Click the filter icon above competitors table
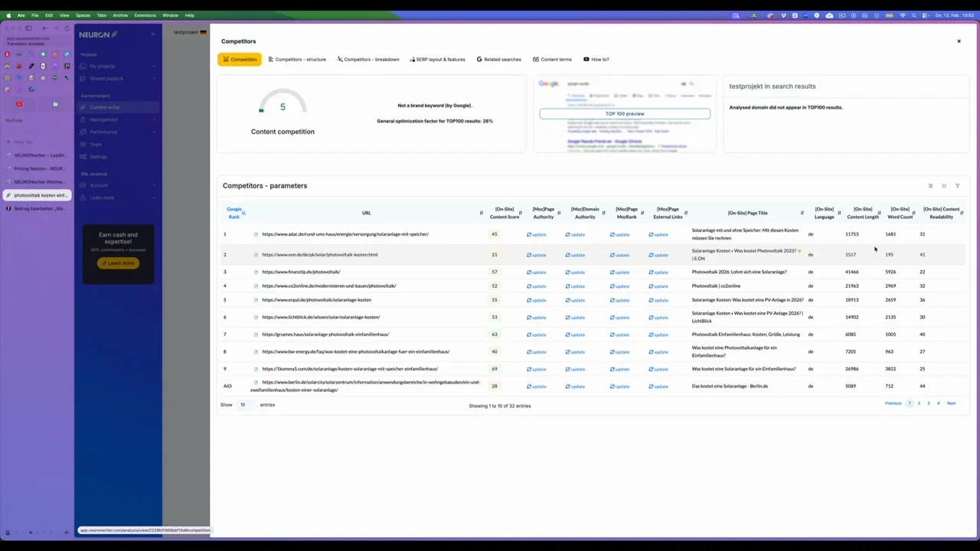This screenshot has height=551, width=980. point(957,185)
